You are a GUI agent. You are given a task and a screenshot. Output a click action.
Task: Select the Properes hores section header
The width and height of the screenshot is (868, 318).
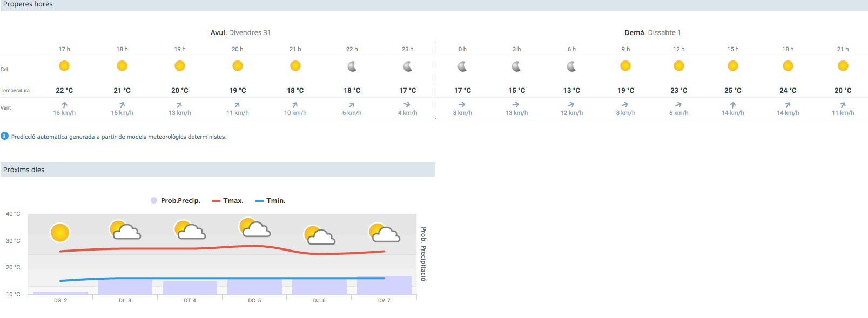tap(28, 4)
